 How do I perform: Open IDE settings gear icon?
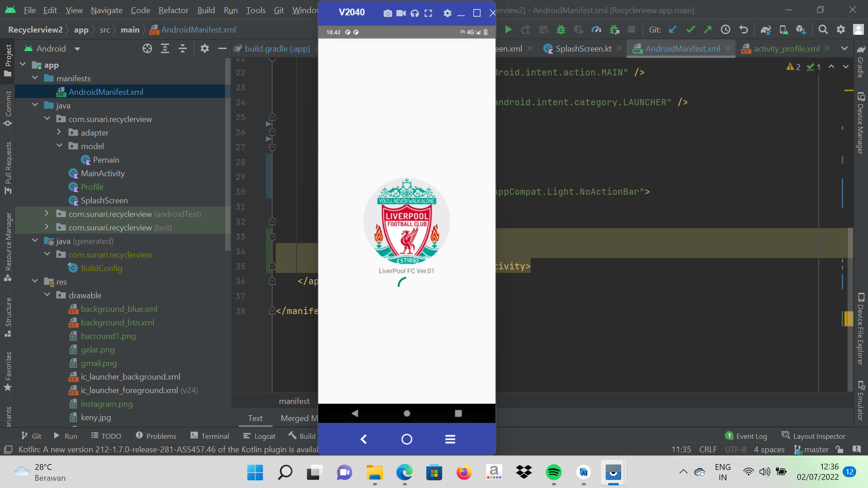point(841,30)
